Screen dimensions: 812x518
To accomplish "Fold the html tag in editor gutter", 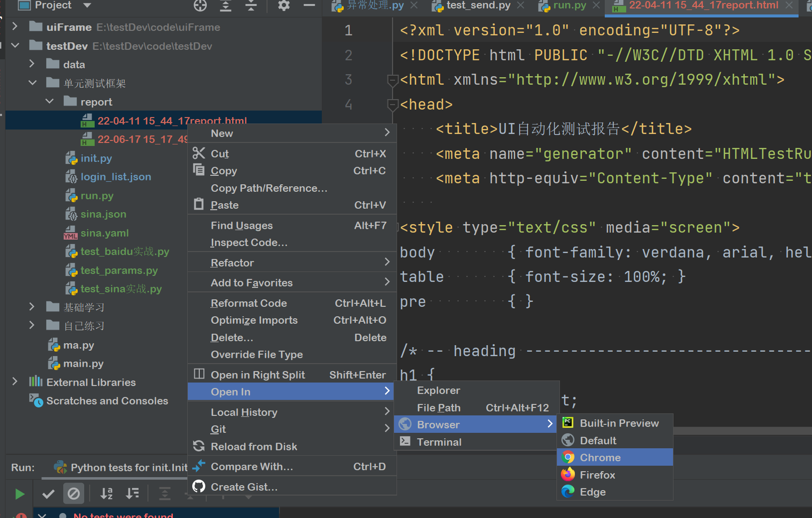I will [x=393, y=80].
